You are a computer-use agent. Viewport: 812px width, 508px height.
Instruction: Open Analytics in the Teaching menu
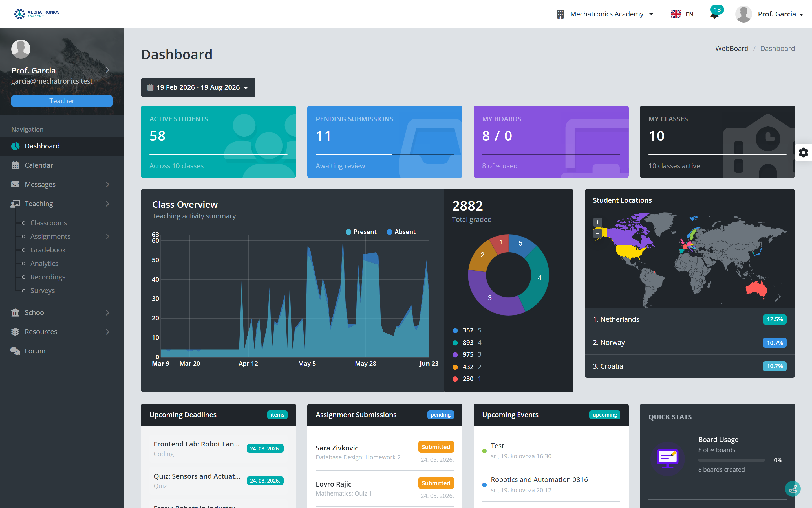click(x=44, y=263)
